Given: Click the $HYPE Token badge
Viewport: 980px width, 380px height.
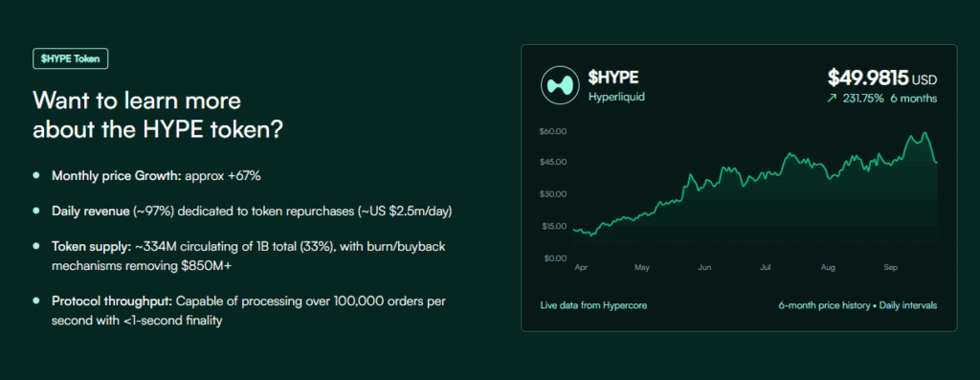Looking at the screenshot, I should [71, 58].
